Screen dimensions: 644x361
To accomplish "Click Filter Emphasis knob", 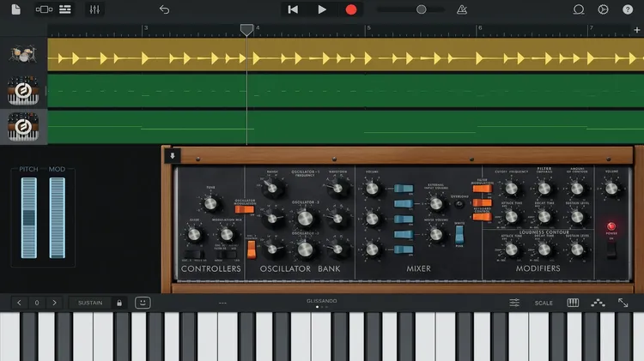I will point(544,189).
